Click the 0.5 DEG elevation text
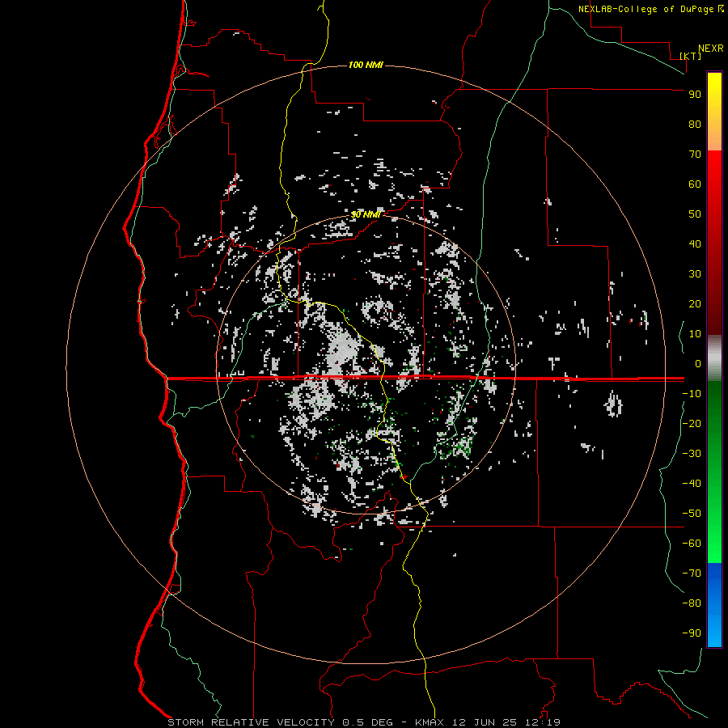This screenshot has width=728, height=728. 367,722
